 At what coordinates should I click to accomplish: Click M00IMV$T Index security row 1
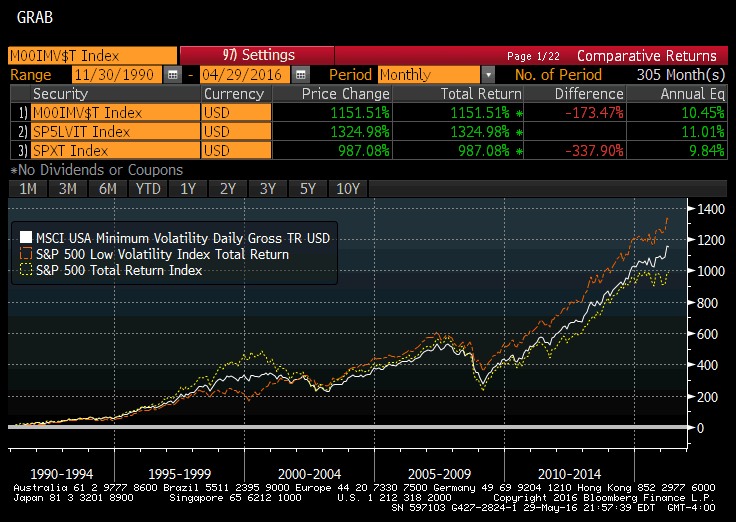pos(115,113)
